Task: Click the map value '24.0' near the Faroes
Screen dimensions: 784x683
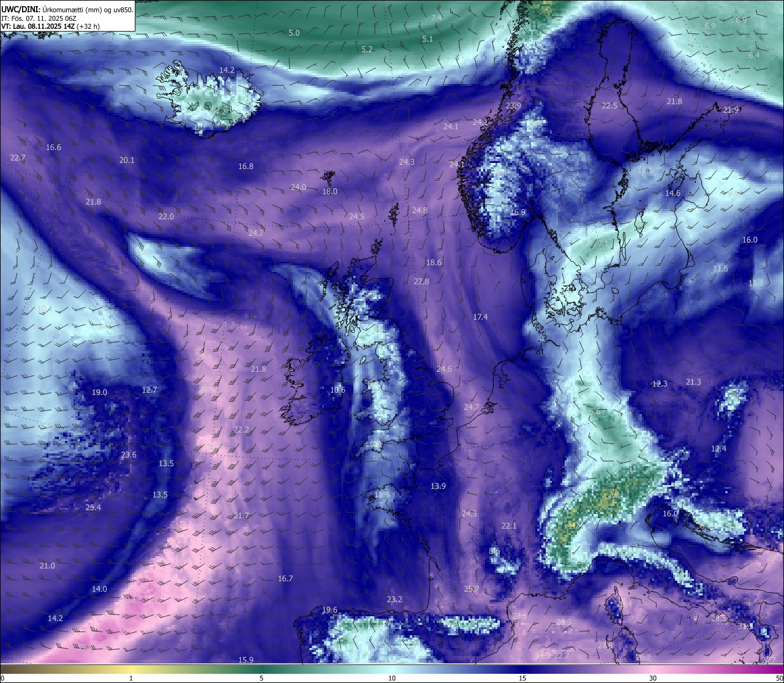Action: coord(298,187)
